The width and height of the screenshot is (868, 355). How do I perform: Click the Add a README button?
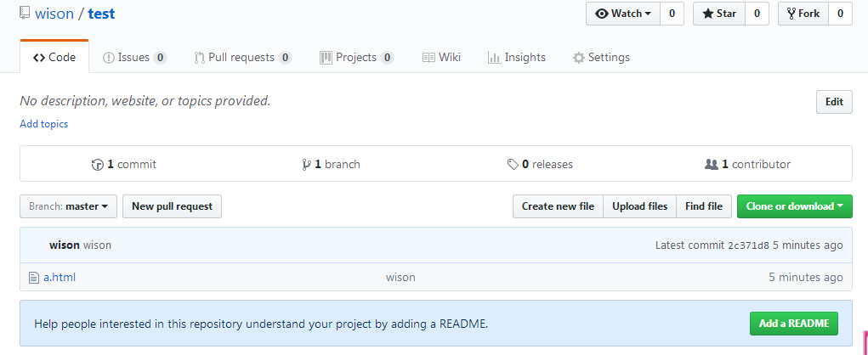(x=794, y=324)
